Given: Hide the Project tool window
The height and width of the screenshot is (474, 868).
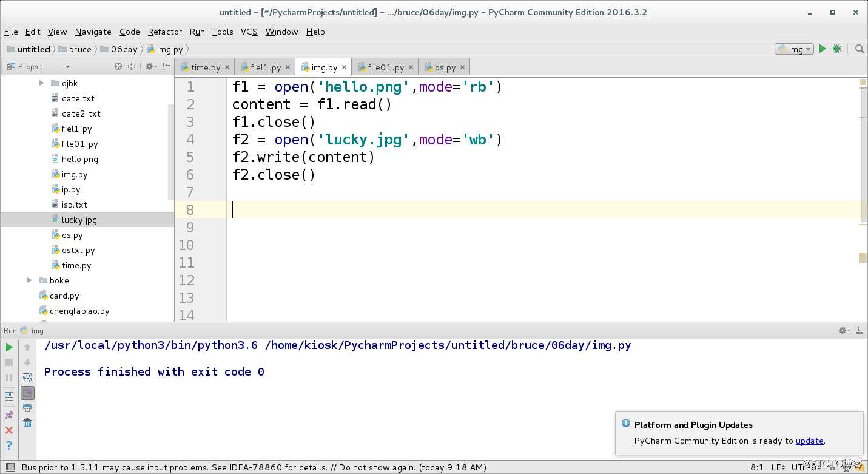Looking at the screenshot, I should click(166, 66).
